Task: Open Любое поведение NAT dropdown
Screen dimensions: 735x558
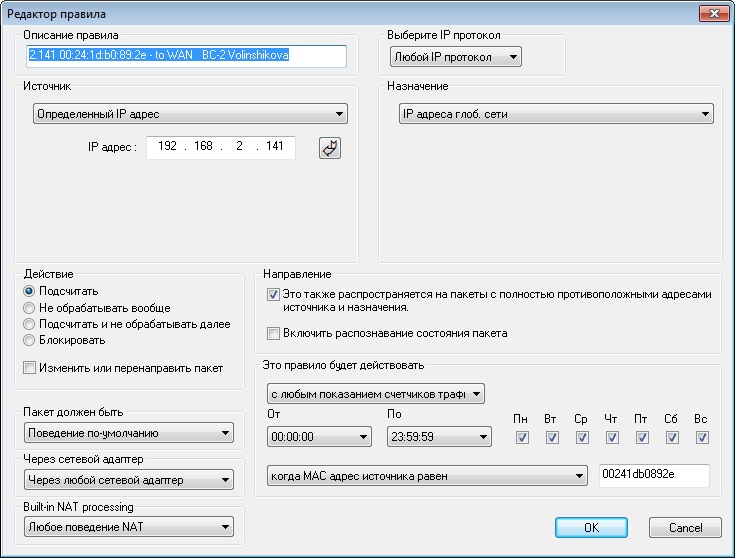Action: [128, 527]
